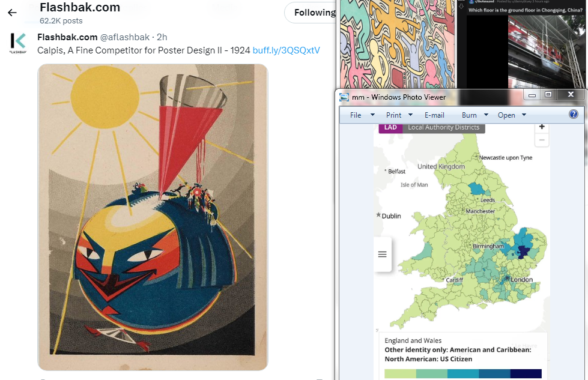
Task: Click the blue help question mark icon
Action: click(574, 114)
